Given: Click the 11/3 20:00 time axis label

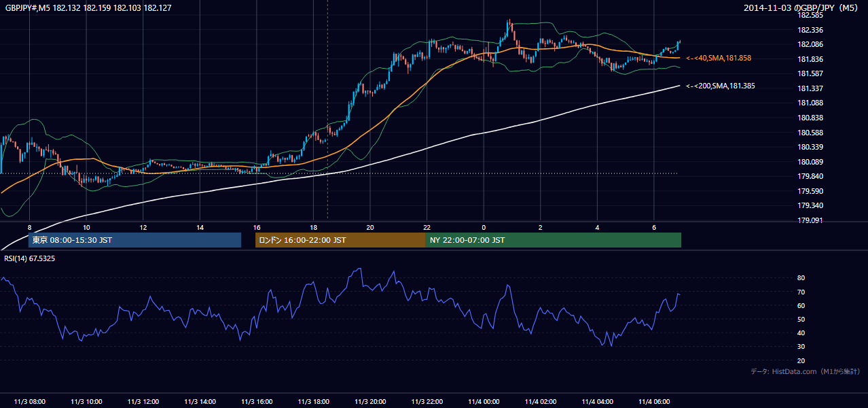Looking at the screenshot, I should 370,402.
